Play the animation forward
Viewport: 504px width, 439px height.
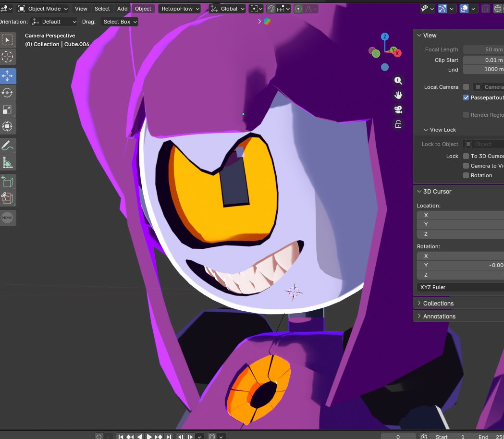149,437
